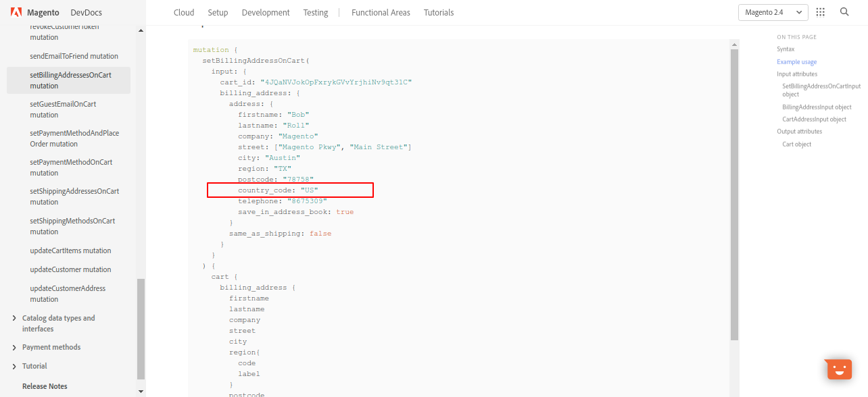Open the Magento 2.4 version dropdown
The height and width of the screenshot is (397, 868).
pyautogui.click(x=773, y=12)
